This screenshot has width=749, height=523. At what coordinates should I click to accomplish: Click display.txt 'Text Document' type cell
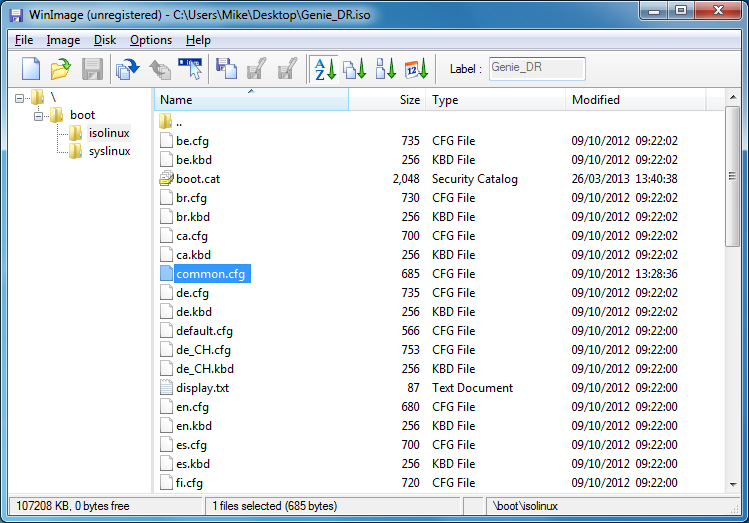pos(472,388)
